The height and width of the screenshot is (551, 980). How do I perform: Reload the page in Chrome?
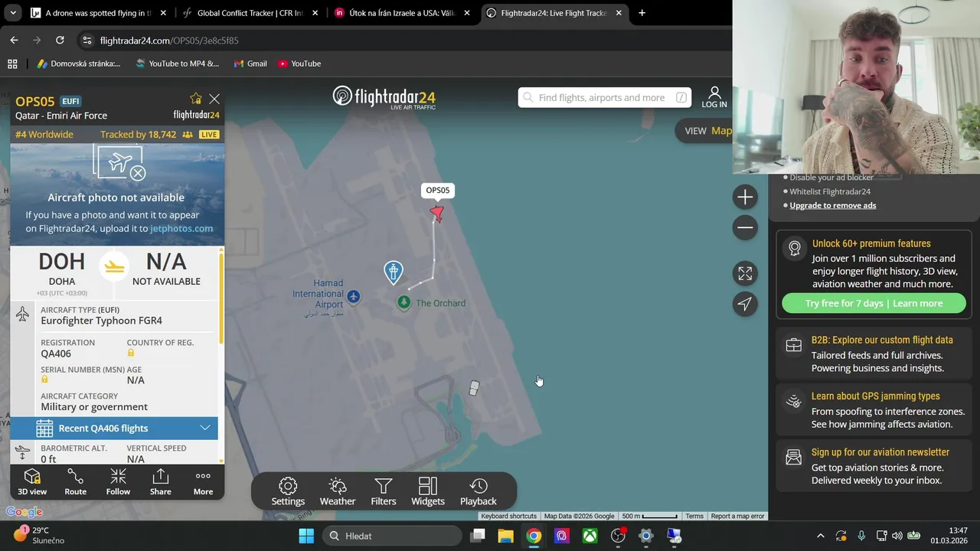pyautogui.click(x=60, y=40)
